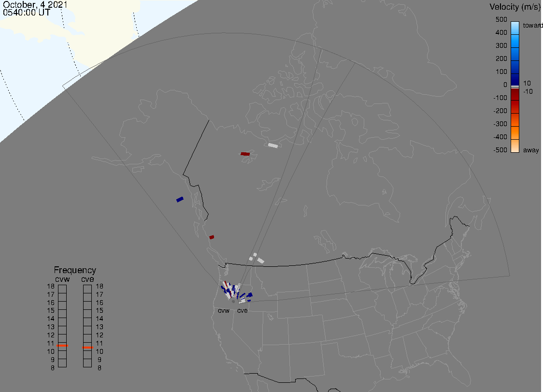The image size is (543, 392).
Task: Select the "-100" velocity scale label
Action: (x=500, y=98)
